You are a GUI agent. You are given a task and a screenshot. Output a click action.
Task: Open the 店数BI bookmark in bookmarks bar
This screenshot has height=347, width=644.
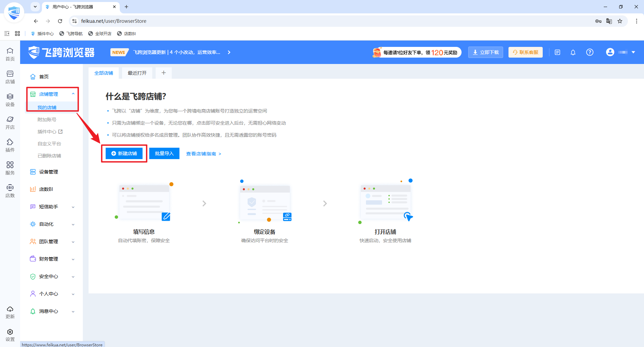point(126,33)
